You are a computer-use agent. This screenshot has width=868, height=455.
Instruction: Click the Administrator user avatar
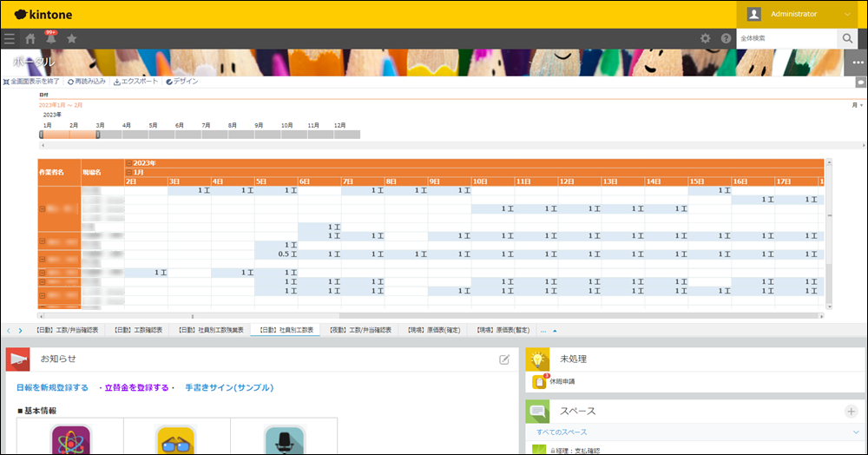753,15
